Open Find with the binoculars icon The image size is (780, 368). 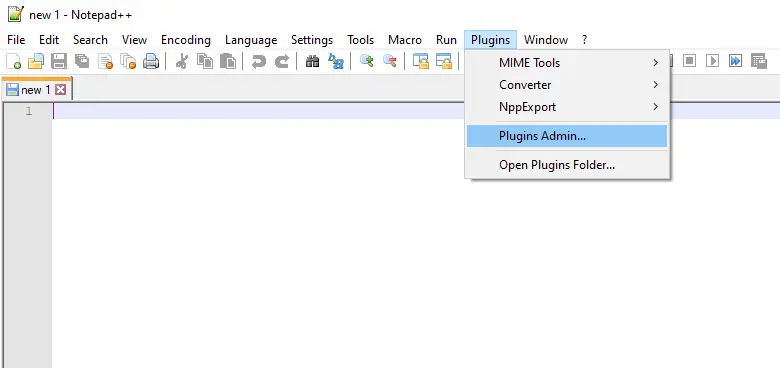point(312,62)
